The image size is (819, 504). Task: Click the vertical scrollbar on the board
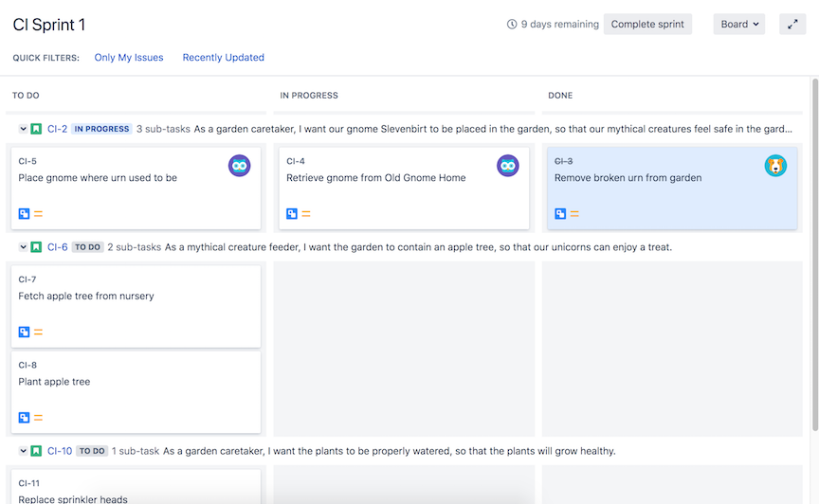pyautogui.click(x=815, y=255)
